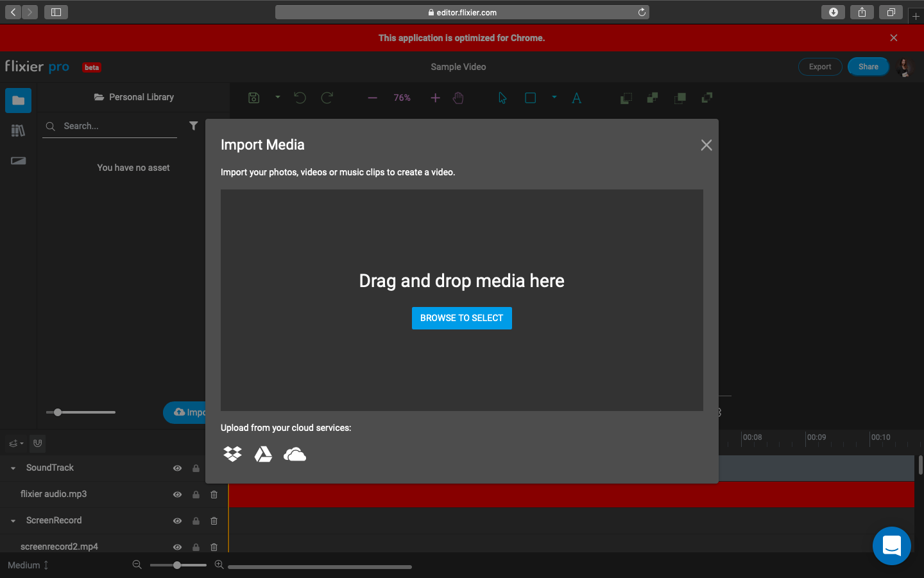Open the save options dropdown arrow
Screen dimensions: 924x578
[278, 98]
